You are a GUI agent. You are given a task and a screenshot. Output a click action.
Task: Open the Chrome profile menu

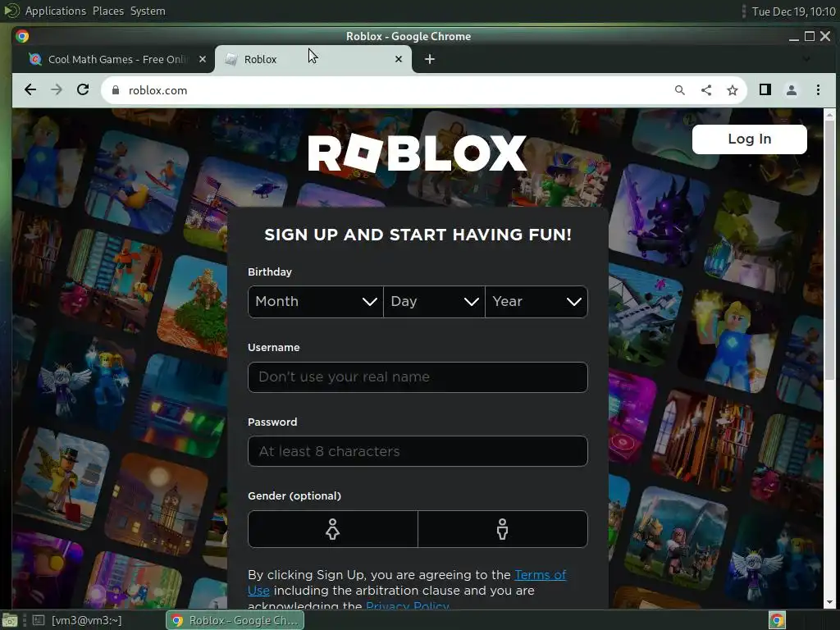(x=792, y=90)
